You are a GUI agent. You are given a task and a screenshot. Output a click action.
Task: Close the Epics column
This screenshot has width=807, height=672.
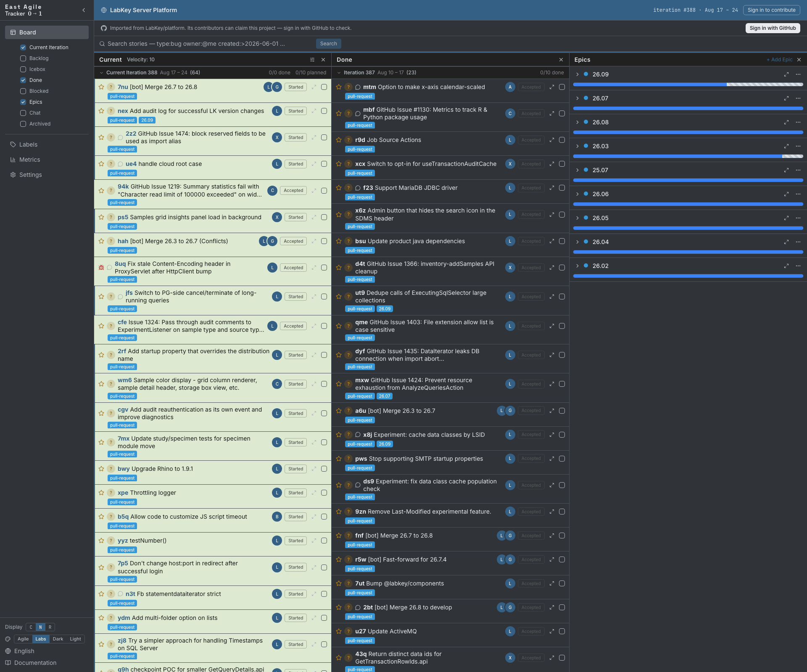click(x=799, y=60)
